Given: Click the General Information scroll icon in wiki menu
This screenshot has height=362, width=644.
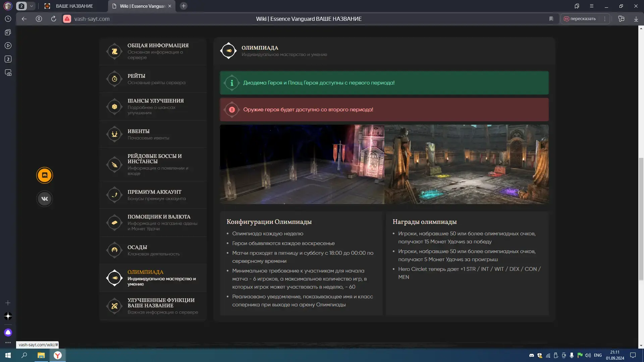Looking at the screenshot, I should pos(114,51).
